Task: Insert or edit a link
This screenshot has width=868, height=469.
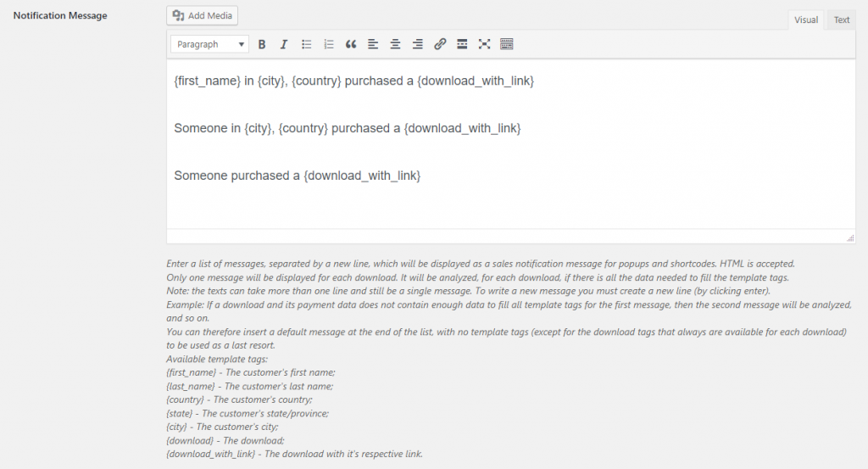Action: tap(440, 44)
